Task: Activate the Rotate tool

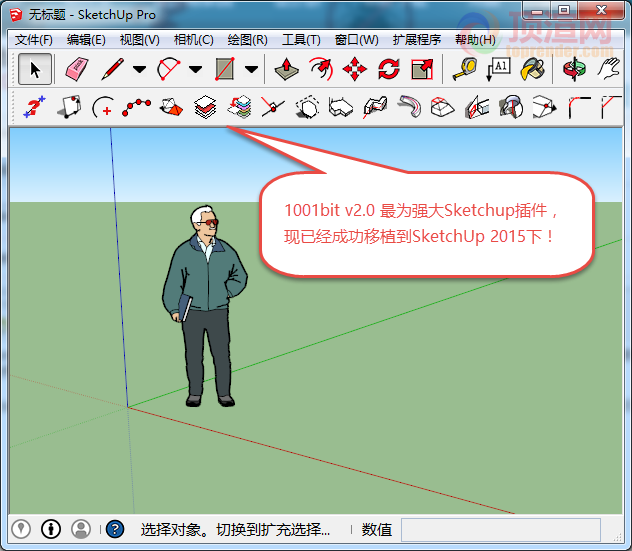Action: point(389,69)
